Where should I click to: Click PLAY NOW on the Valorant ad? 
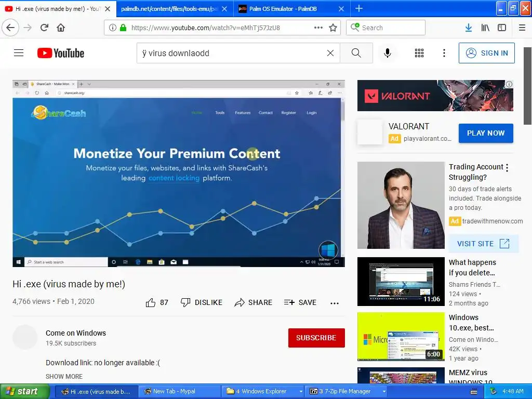pyautogui.click(x=486, y=133)
